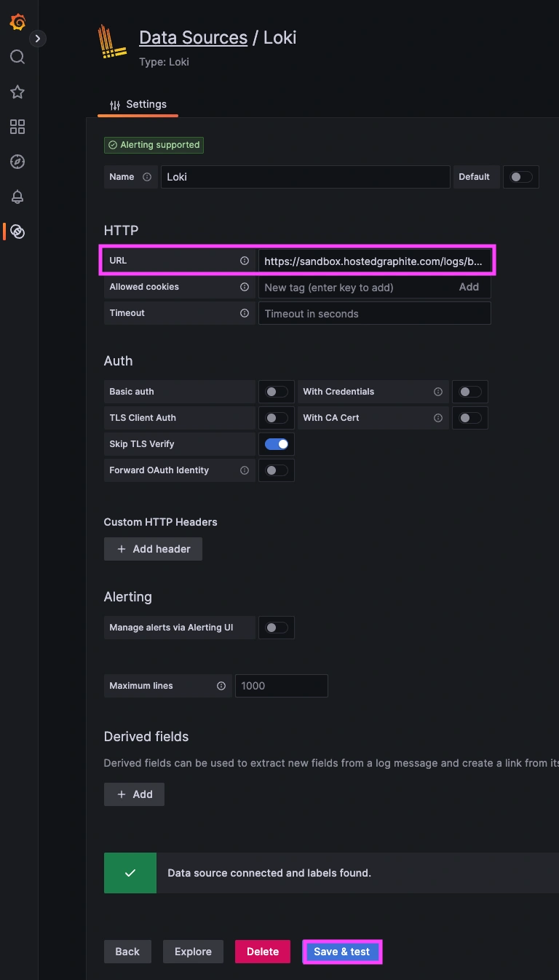
Task: Click the Save & test button
Action: (342, 952)
